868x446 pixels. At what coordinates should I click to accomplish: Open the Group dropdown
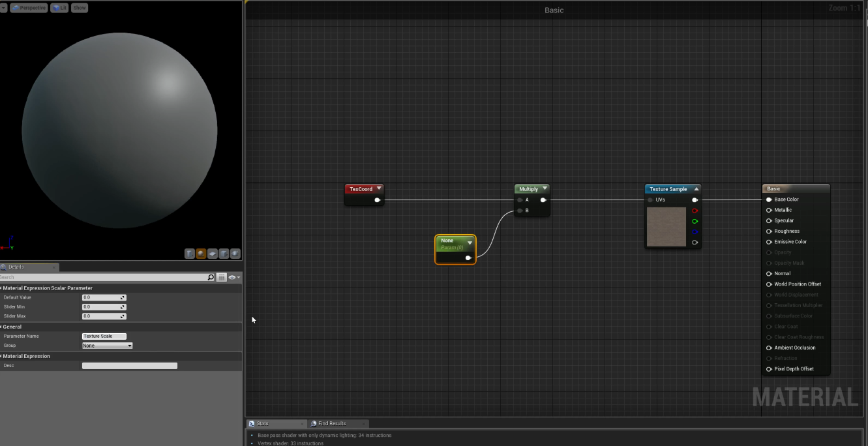(107, 346)
